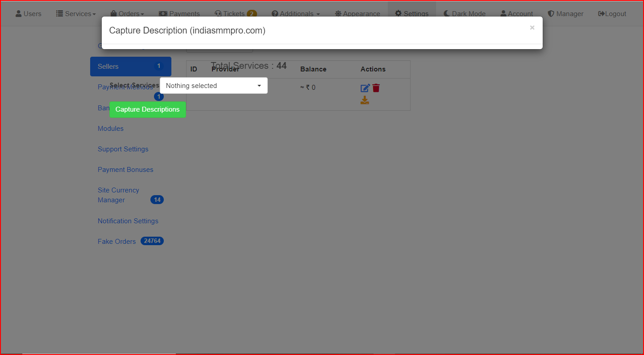Open Support Settings in sidebar

123,149
